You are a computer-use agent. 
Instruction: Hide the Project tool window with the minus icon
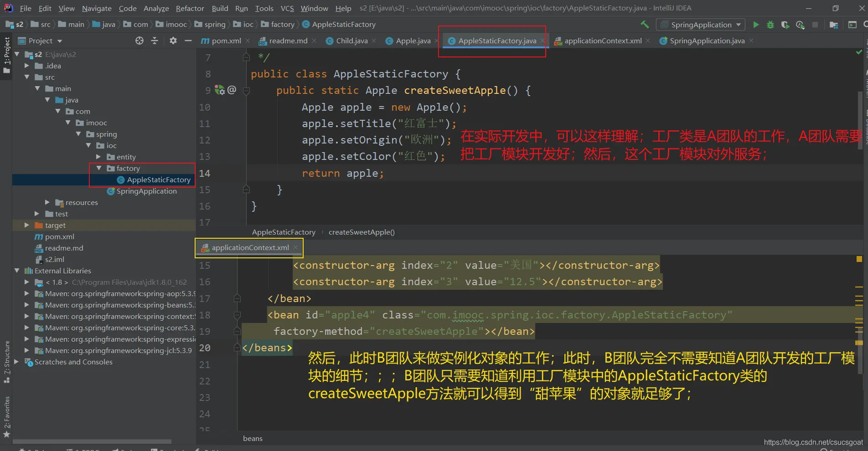[188, 41]
